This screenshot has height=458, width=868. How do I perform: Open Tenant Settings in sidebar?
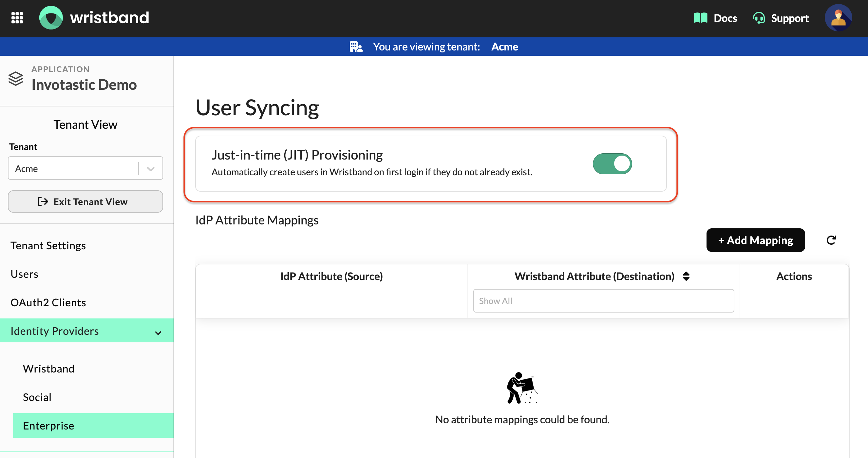click(48, 245)
